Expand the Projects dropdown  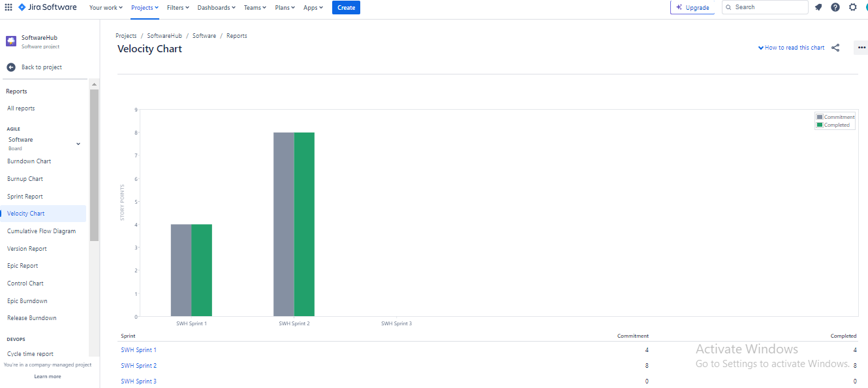click(145, 7)
